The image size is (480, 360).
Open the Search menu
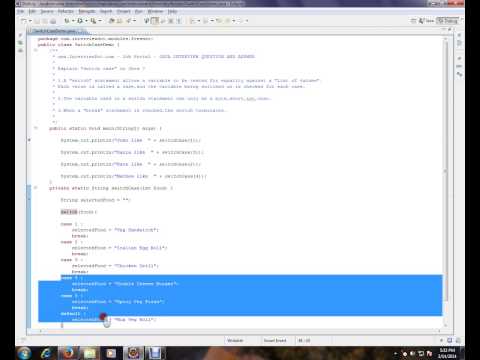pyautogui.click(x=106, y=11)
